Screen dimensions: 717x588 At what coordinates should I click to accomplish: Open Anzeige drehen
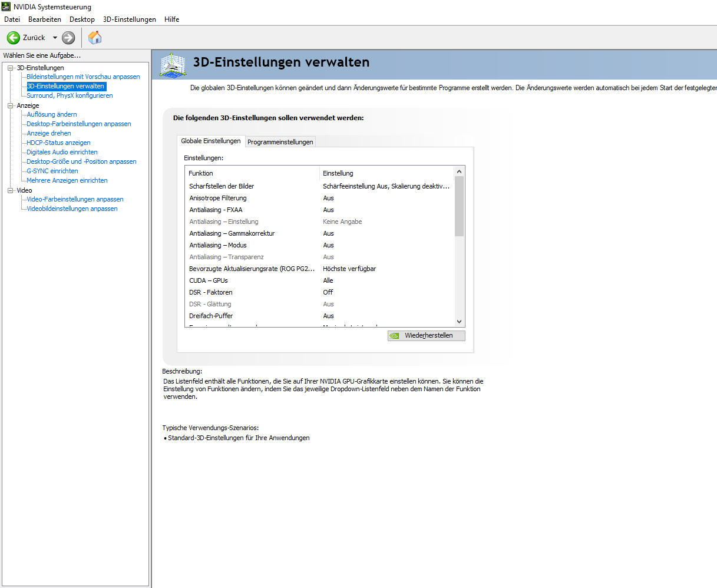tap(49, 133)
